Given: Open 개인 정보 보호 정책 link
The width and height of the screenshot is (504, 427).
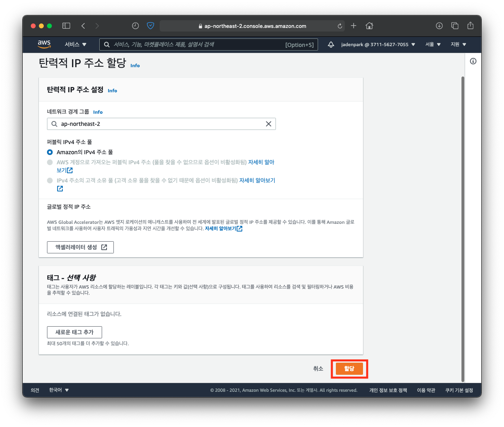Looking at the screenshot, I should point(388,390).
